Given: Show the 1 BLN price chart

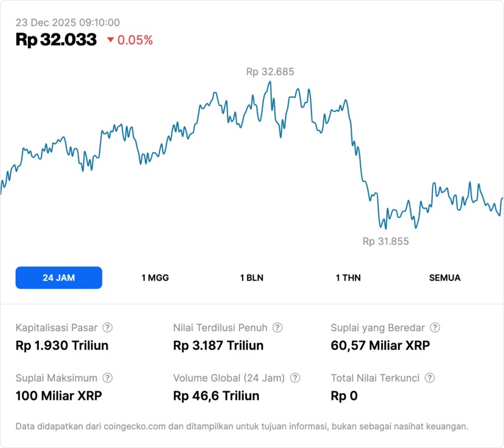Looking at the screenshot, I should (x=251, y=278).
